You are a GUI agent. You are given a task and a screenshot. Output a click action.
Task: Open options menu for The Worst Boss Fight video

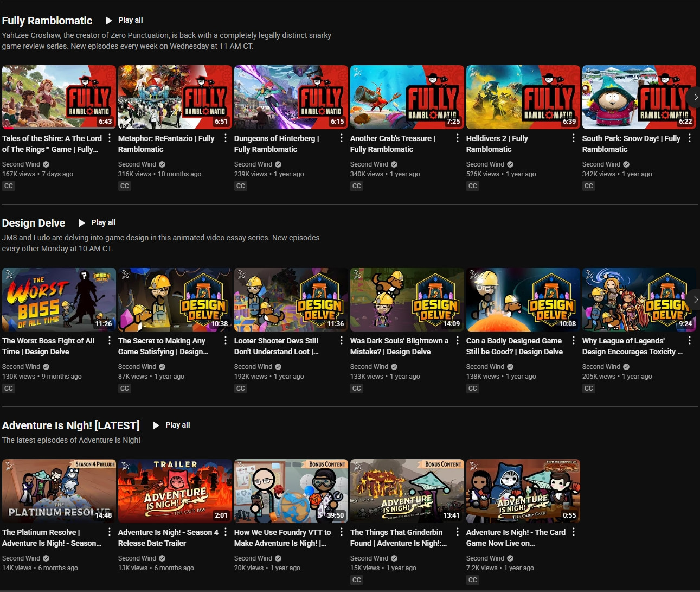coord(110,340)
